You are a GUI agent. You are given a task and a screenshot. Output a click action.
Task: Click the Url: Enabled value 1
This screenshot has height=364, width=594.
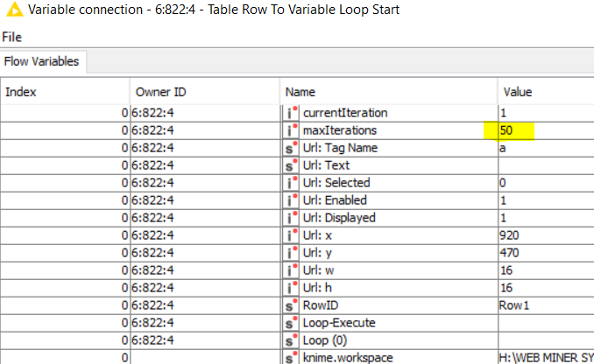point(503,200)
